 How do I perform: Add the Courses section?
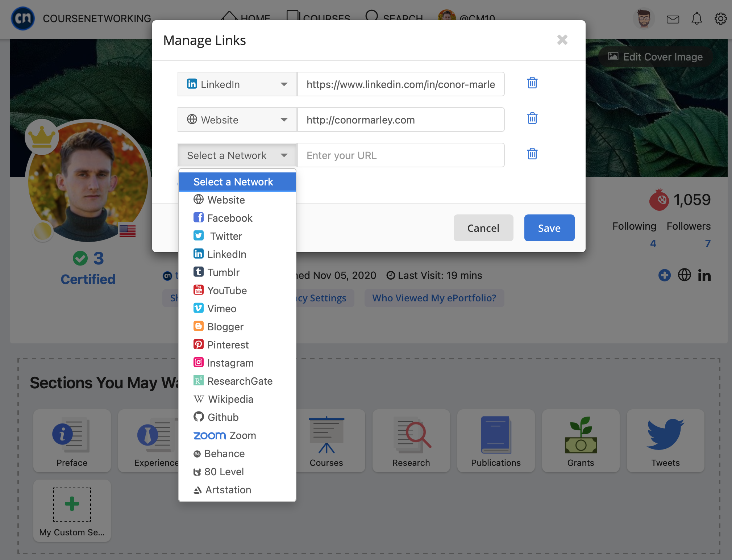coord(326,441)
